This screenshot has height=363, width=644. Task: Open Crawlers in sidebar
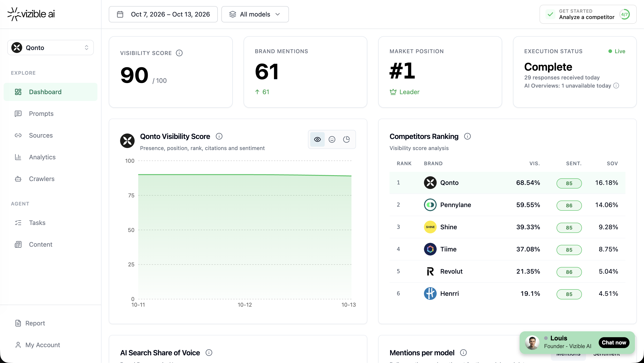click(x=51, y=179)
